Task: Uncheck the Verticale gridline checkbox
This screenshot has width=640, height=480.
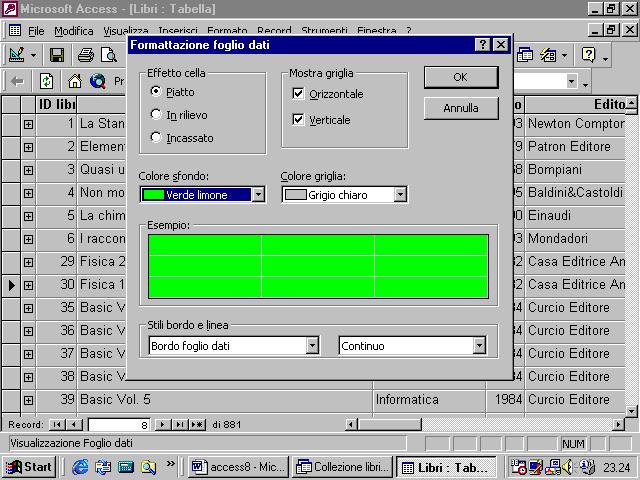Action: click(x=298, y=120)
